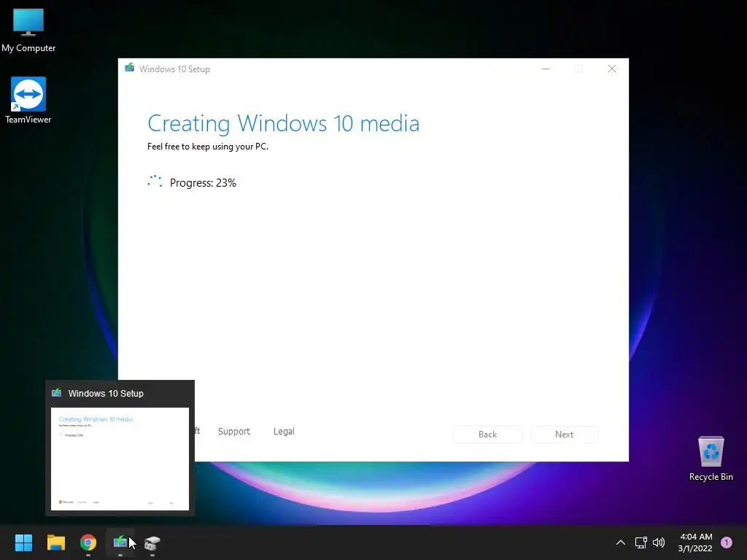Click the Creating Windows 10 media heading
Image resolution: width=747 pixels, height=560 pixels.
[284, 123]
